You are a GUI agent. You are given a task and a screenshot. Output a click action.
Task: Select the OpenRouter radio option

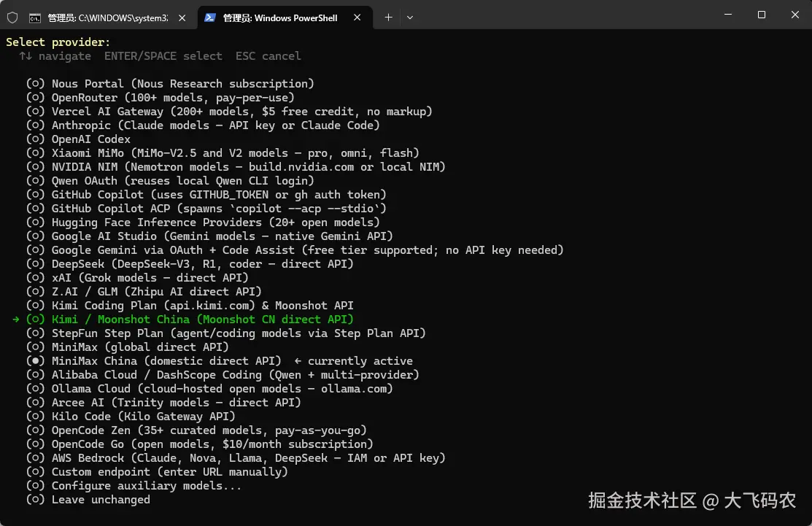point(35,97)
